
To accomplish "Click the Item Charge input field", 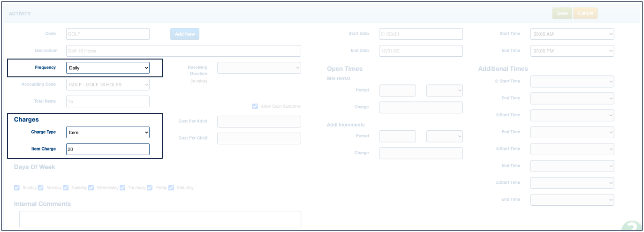I will coord(108,150).
